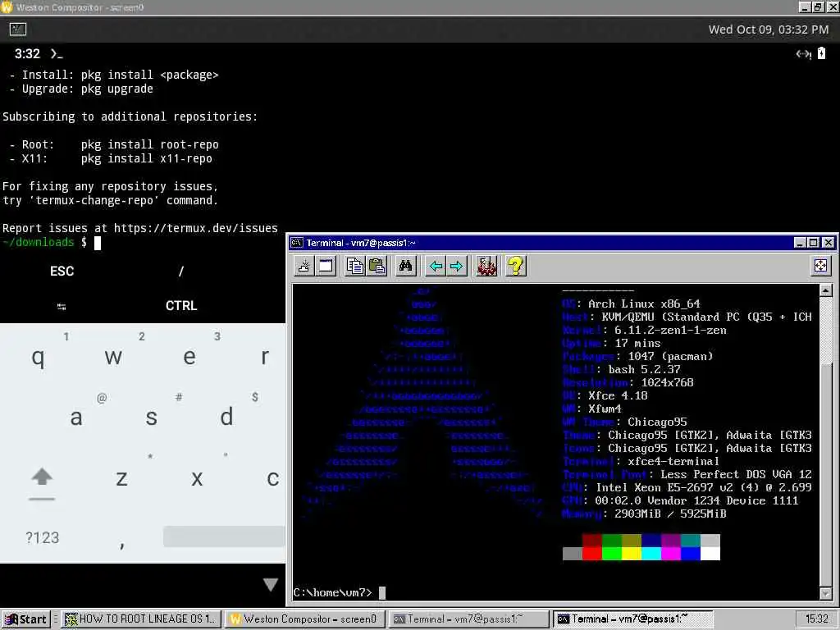Tap the Shift arrow key on keyboard

tap(42, 477)
